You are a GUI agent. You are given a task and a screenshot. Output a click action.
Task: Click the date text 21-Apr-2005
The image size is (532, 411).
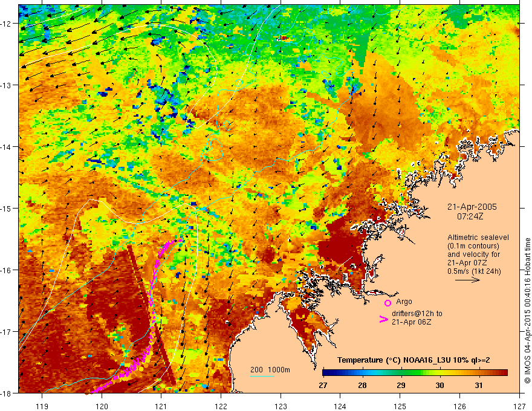pyautogui.click(x=472, y=207)
